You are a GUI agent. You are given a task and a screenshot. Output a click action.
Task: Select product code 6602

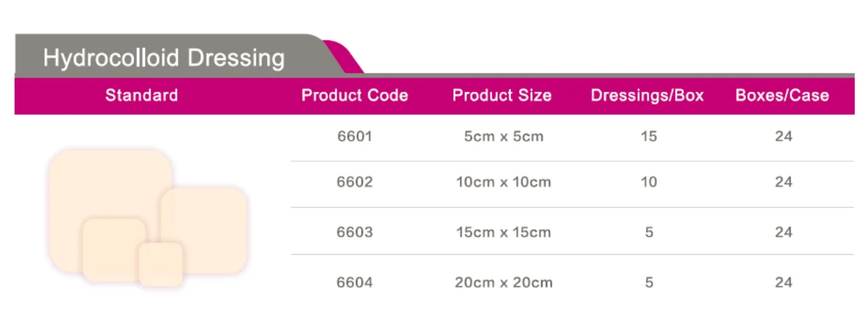pyautogui.click(x=355, y=183)
